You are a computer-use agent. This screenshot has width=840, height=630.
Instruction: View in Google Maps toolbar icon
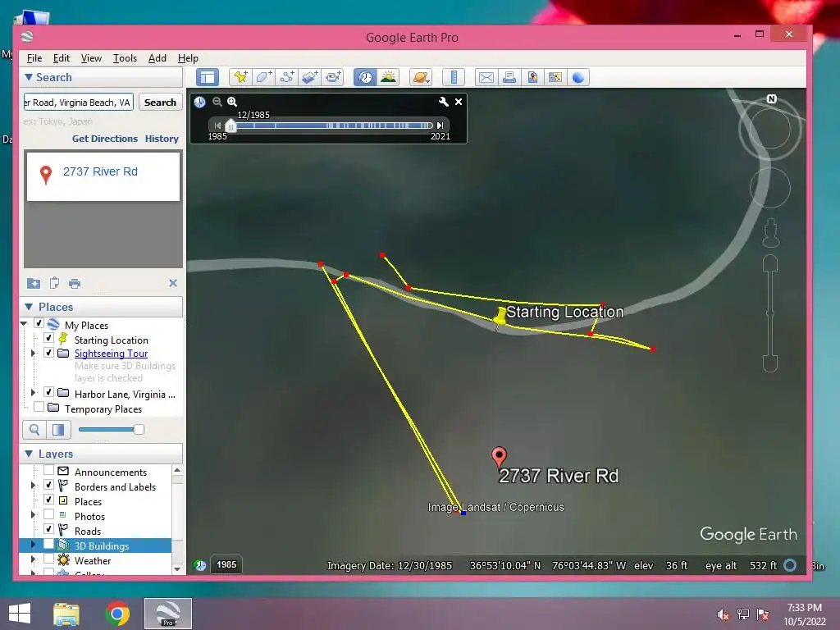[x=555, y=77]
